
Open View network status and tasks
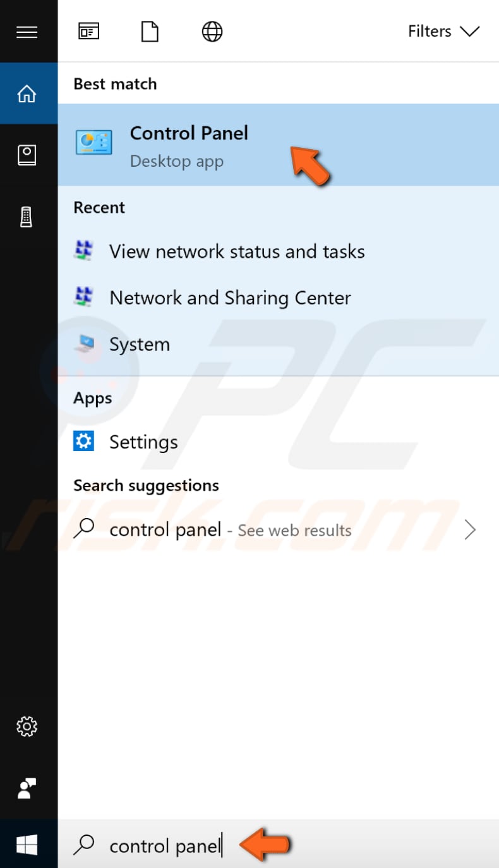[x=237, y=251]
